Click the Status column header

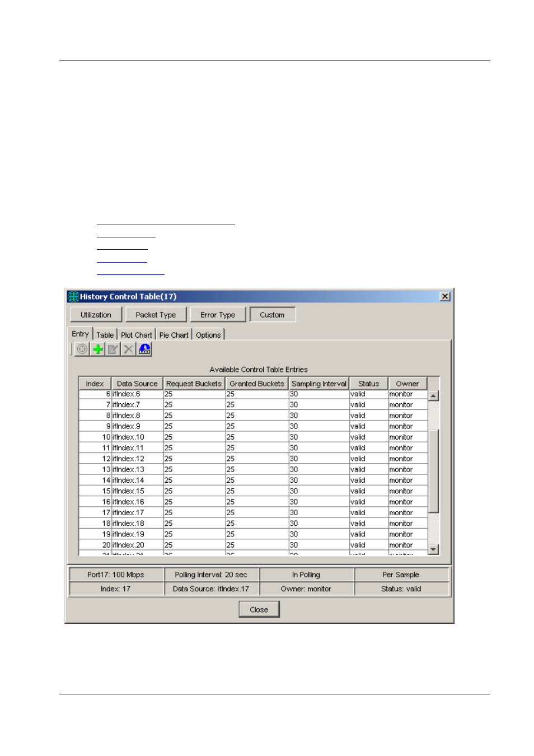(368, 384)
